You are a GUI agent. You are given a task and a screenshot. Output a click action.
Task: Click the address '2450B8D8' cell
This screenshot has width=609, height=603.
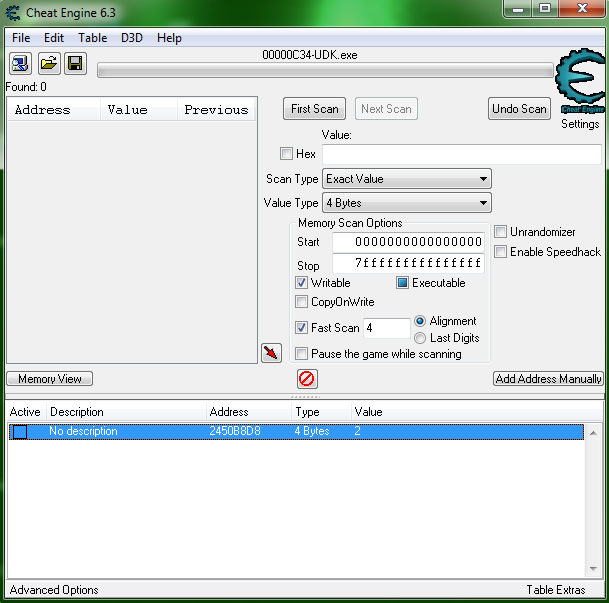click(235, 431)
